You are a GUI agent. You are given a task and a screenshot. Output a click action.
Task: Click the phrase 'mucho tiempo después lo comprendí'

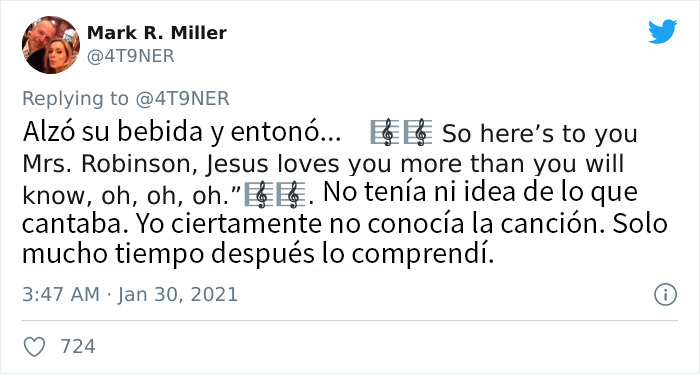click(x=258, y=254)
